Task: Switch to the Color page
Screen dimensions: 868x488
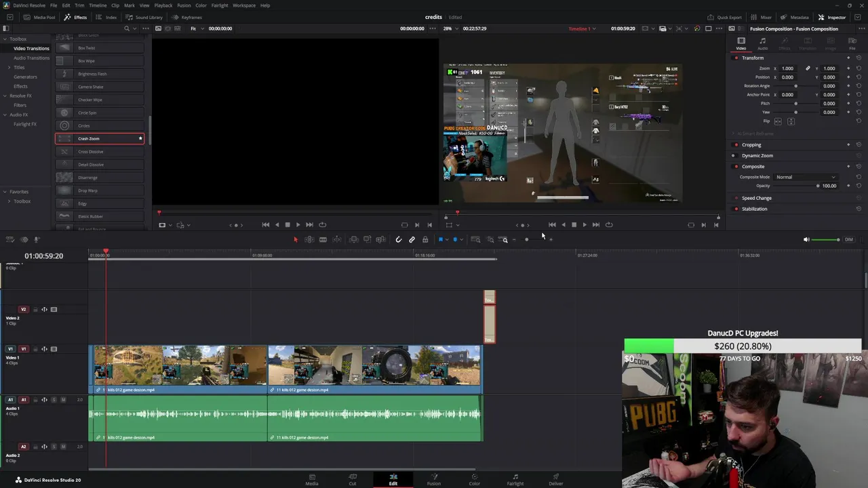Action: pos(475,479)
